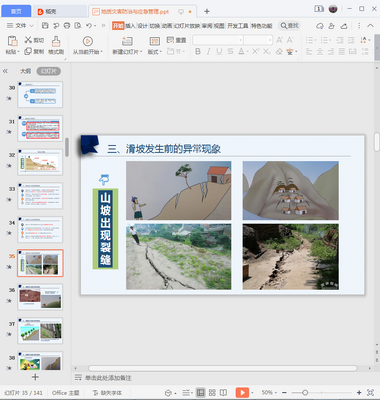Click the clear formatting eraser icon

coord(279,52)
